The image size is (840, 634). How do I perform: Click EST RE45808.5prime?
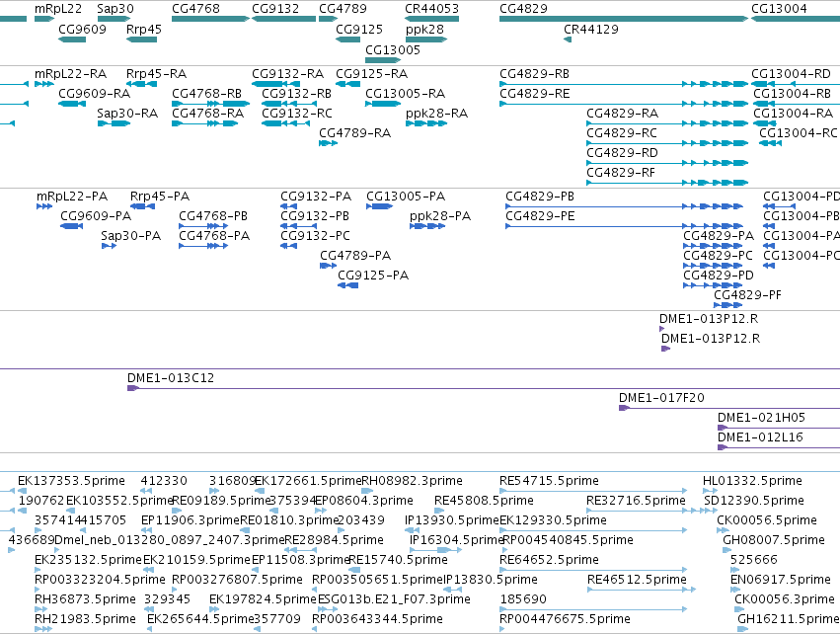(x=484, y=501)
